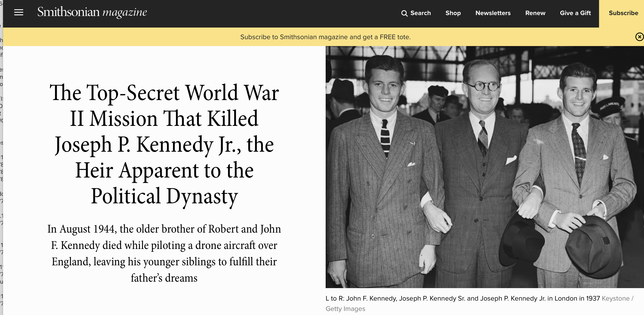Open the hamburger navigation menu
Image resolution: width=644 pixels, height=315 pixels.
pos(18,12)
